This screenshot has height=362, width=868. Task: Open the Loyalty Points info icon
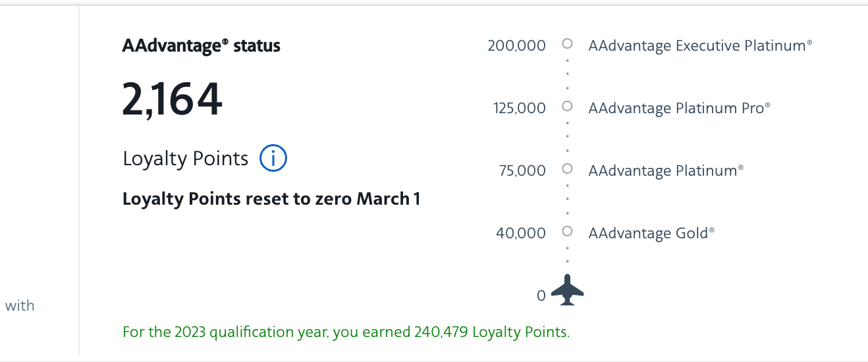pos(273,159)
